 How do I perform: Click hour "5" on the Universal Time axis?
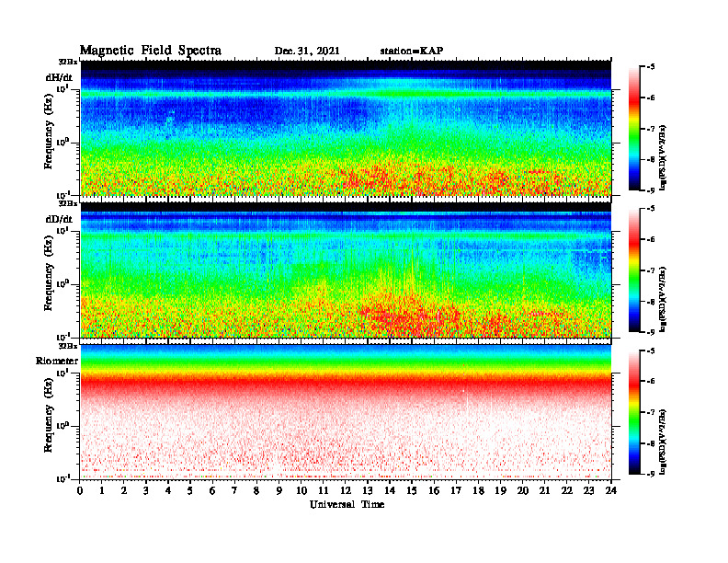[190, 491]
